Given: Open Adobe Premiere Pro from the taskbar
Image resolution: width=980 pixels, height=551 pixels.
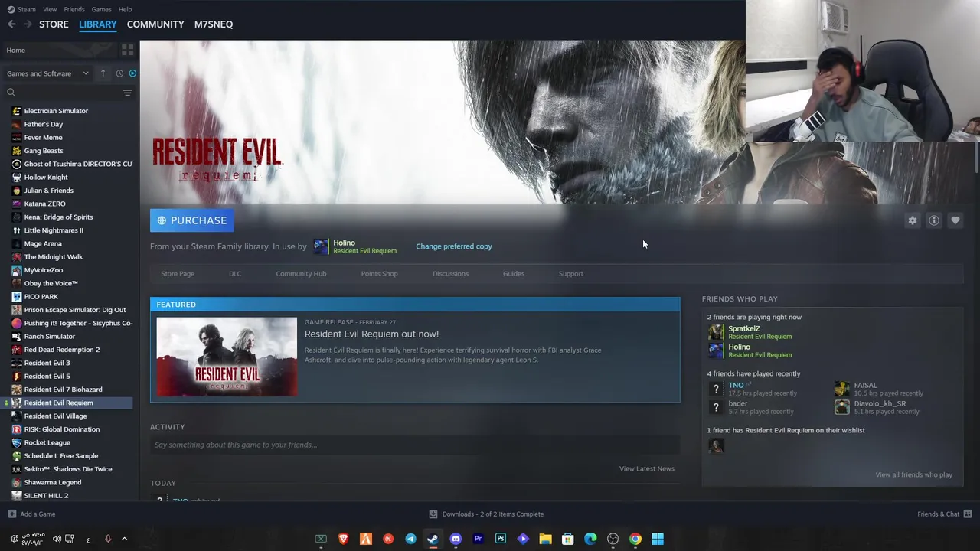Looking at the screenshot, I should 478,539.
